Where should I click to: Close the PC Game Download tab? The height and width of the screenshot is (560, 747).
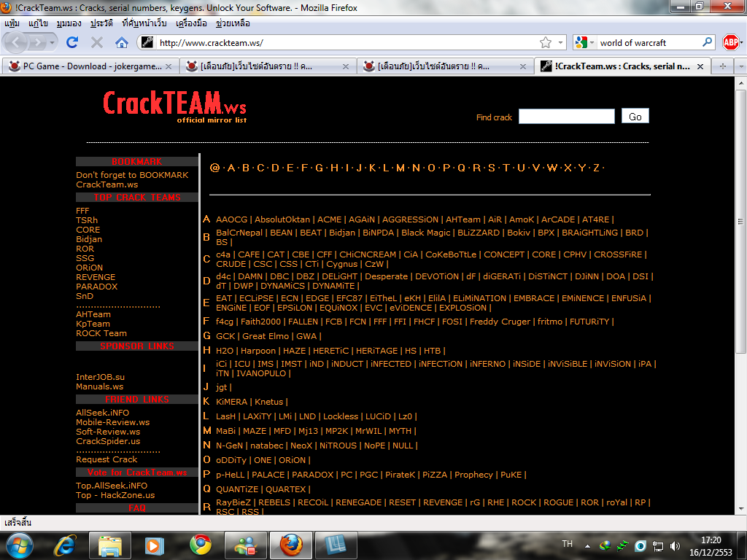(169, 66)
